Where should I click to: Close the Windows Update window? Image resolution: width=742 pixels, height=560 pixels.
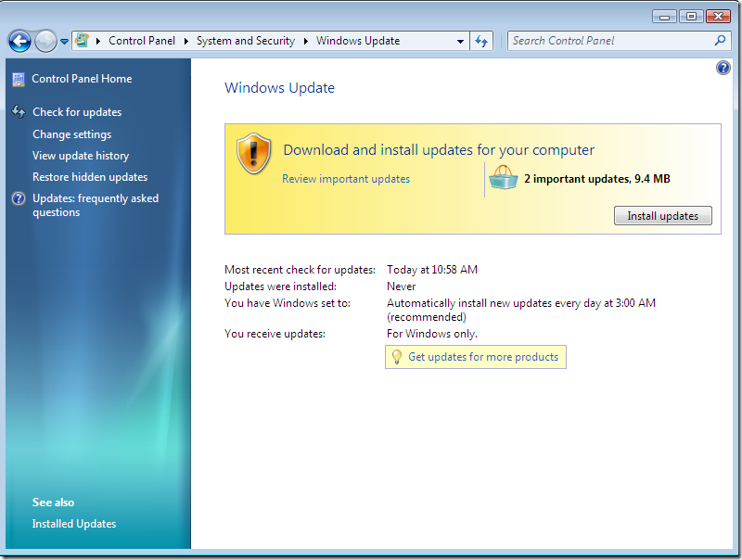(718, 17)
